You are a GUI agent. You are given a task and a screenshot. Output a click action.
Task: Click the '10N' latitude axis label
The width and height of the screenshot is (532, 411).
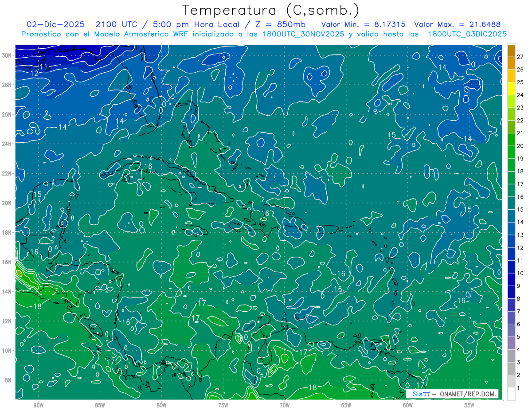(x=7, y=350)
